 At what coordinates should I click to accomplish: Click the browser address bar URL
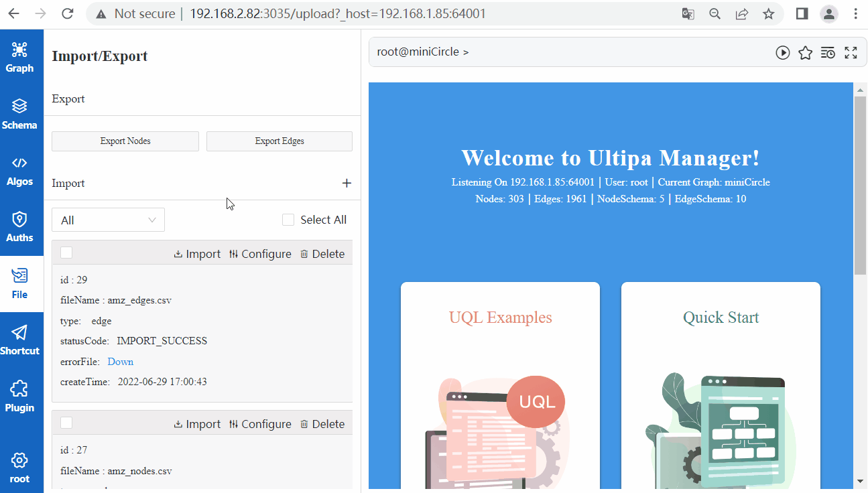[x=338, y=13]
